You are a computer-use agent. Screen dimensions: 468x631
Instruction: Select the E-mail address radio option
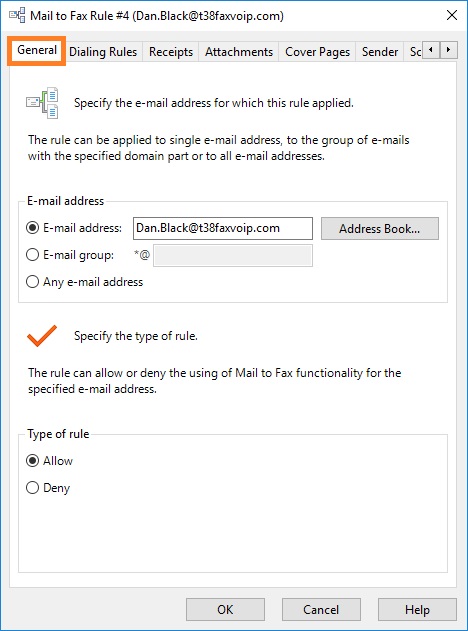[74, 228]
